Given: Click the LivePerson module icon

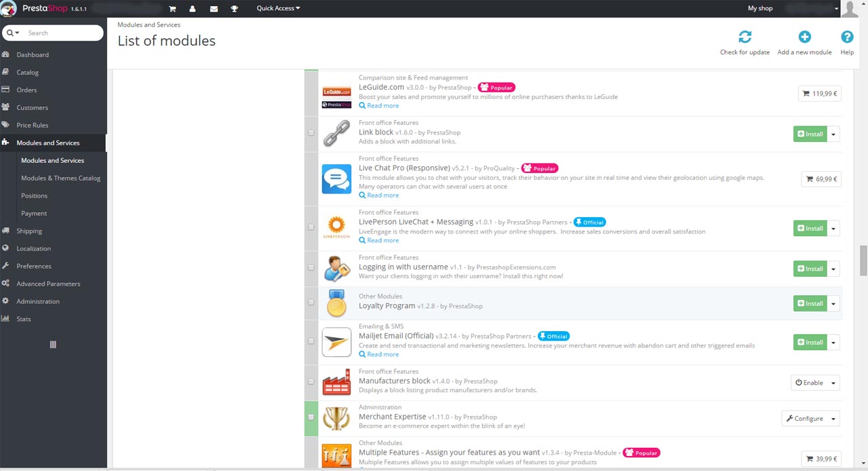Looking at the screenshot, I should (336, 227).
